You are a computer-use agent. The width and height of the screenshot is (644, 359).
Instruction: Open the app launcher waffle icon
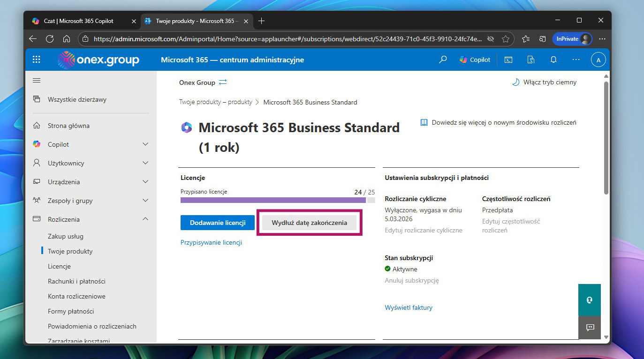point(36,60)
